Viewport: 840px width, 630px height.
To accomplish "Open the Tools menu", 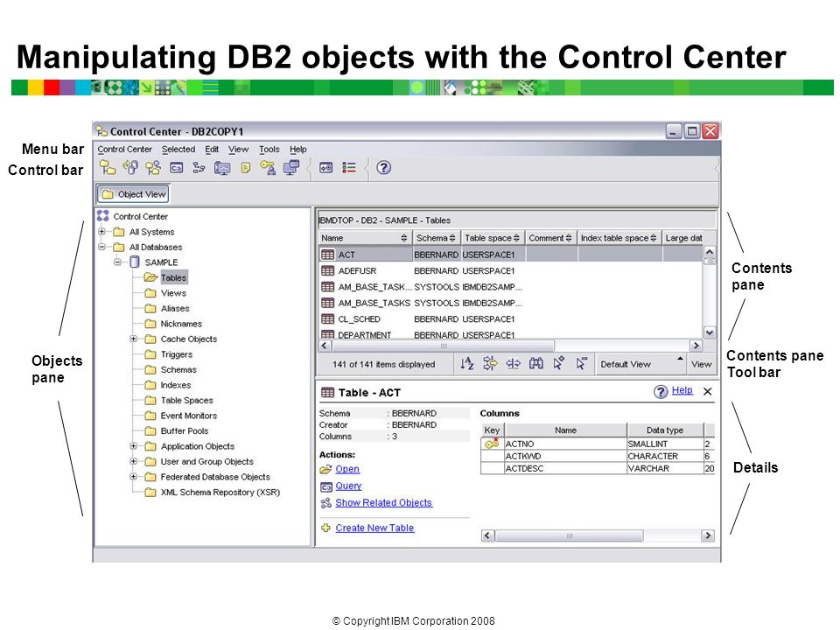I will 269,150.
